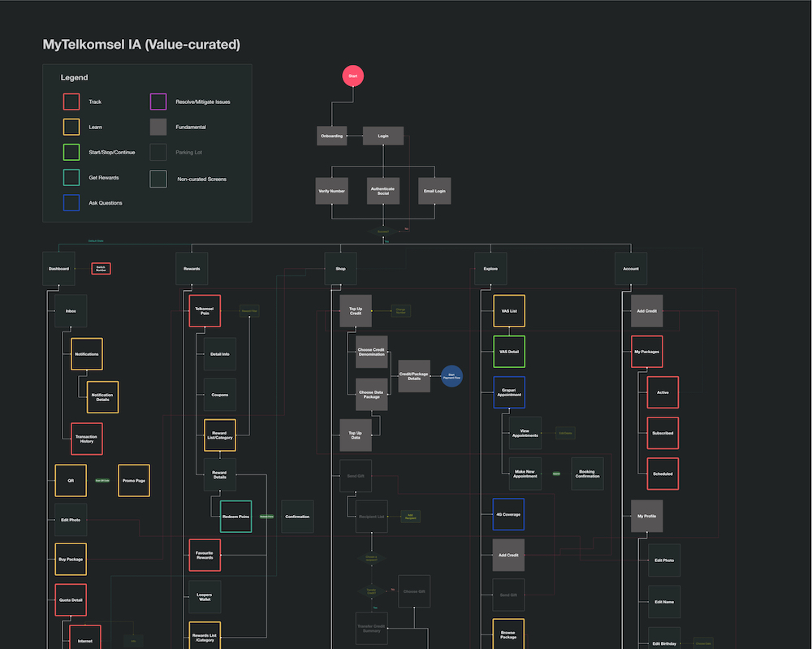Select the My Profile node
This screenshot has width=812, height=649.
(646, 516)
